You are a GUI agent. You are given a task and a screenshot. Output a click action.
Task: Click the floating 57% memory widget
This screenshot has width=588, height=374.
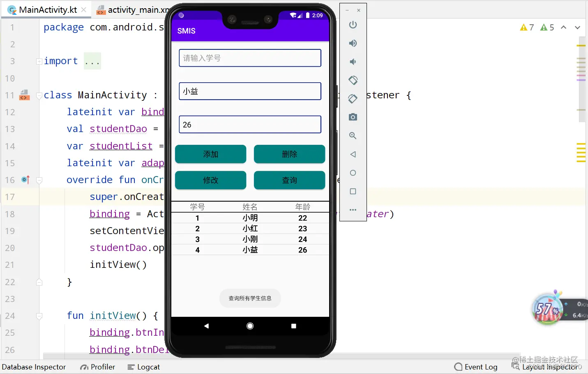pyautogui.click(x=547, y=309)
